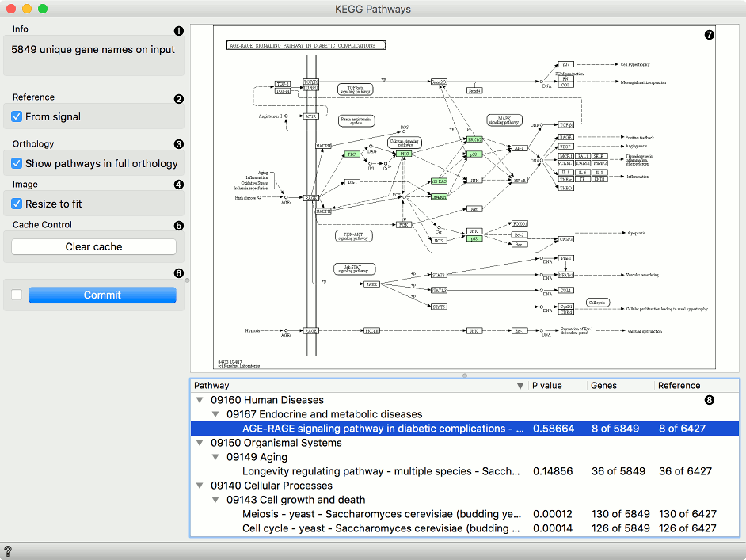Screen dimensions: 746x560
Task: Toggle the From signal checkbox
Action: pyautogui.click(x=17, y=116)
